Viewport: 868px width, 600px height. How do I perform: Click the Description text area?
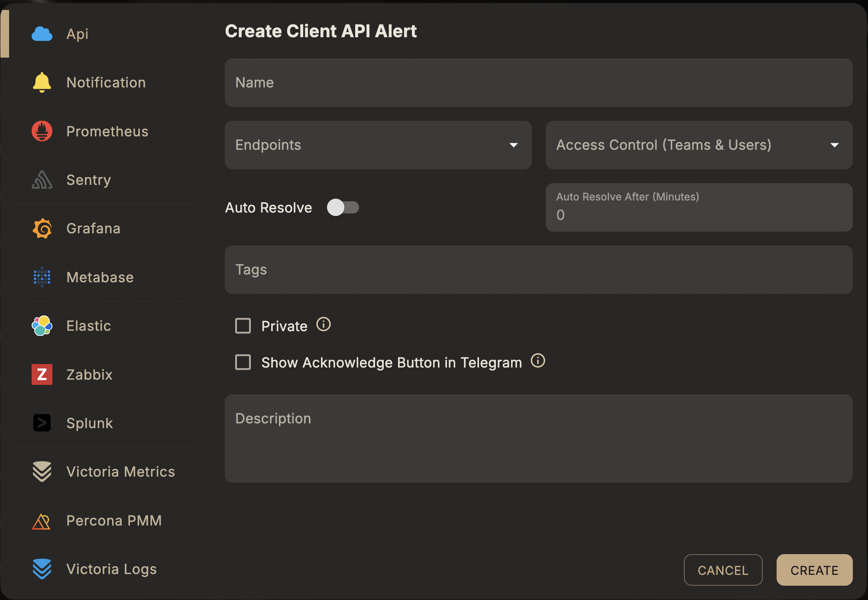click(539, 439)
